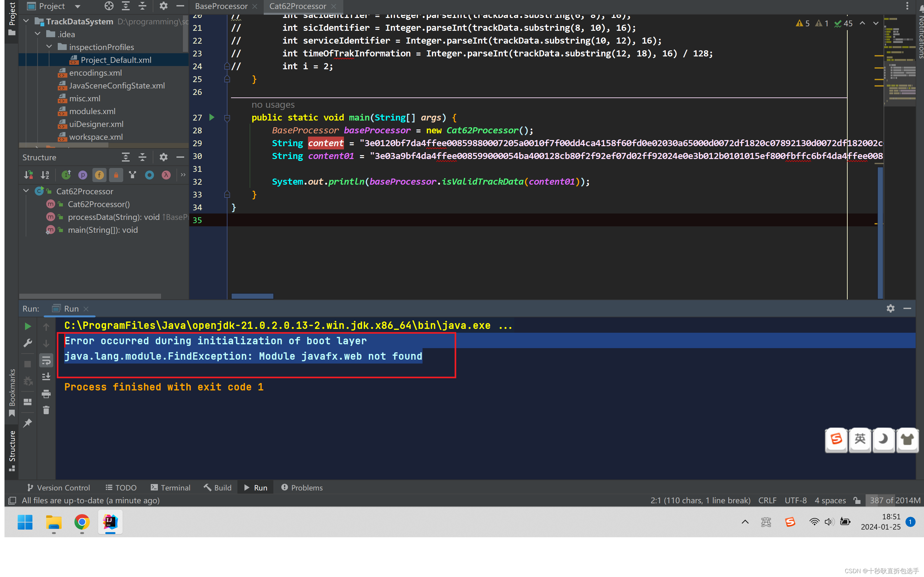Collapse the inspectionProfiles folder
Viewport: 924px width, 577px height.
coord(49,46)
